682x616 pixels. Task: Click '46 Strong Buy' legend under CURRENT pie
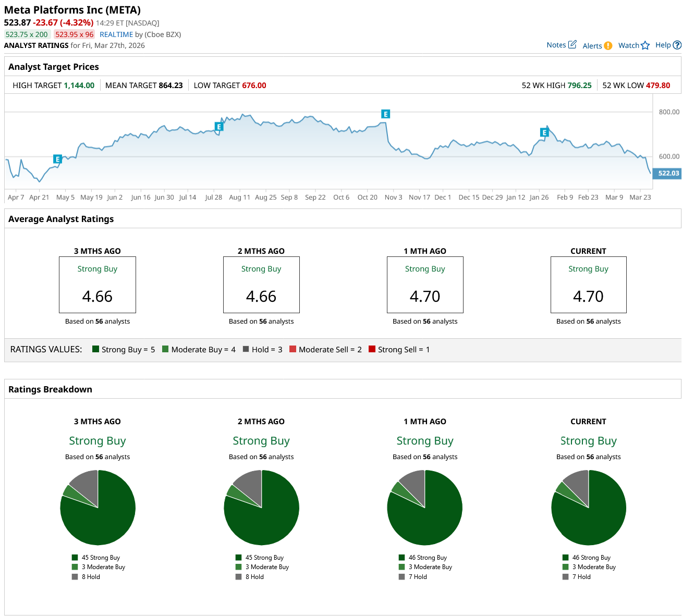(591, 558)
